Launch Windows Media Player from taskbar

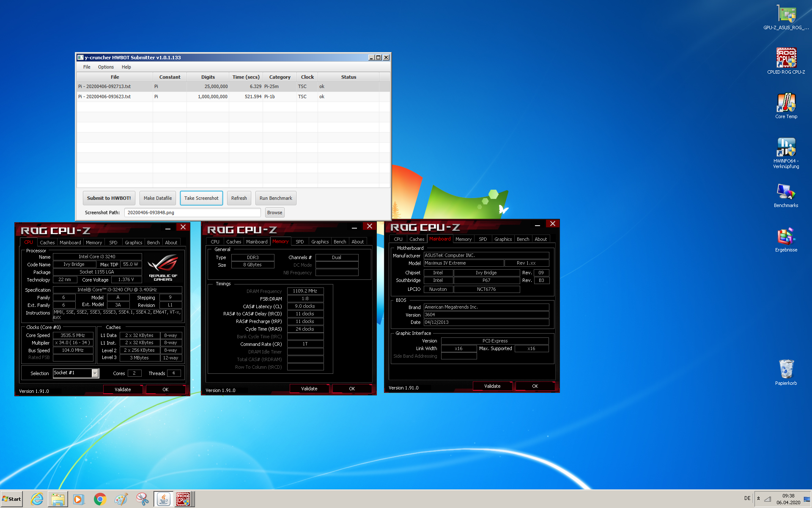[79, 499]
